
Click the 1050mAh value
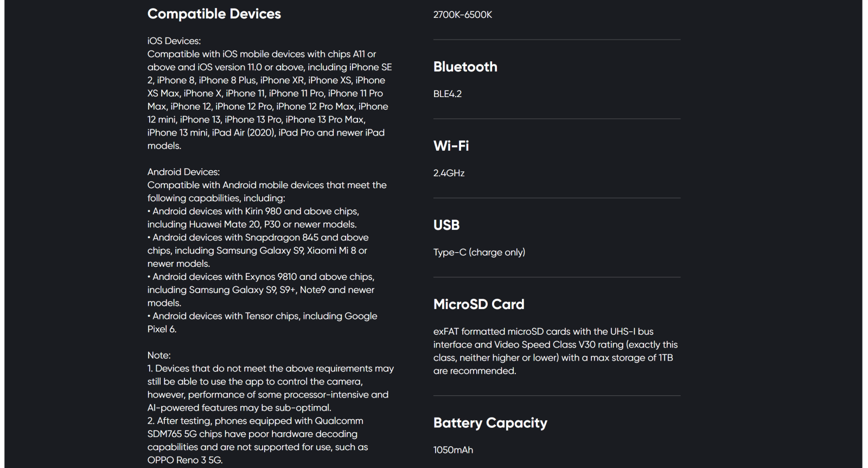point(453,450)
